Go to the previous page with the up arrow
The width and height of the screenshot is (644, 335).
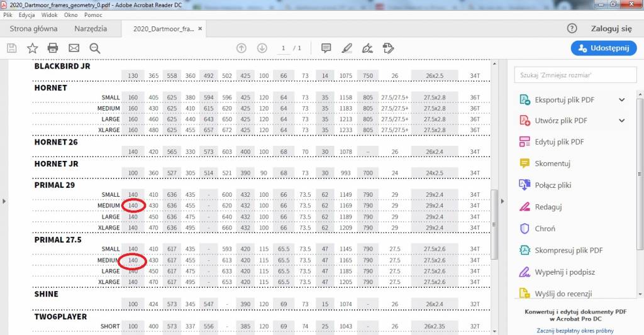241,48
